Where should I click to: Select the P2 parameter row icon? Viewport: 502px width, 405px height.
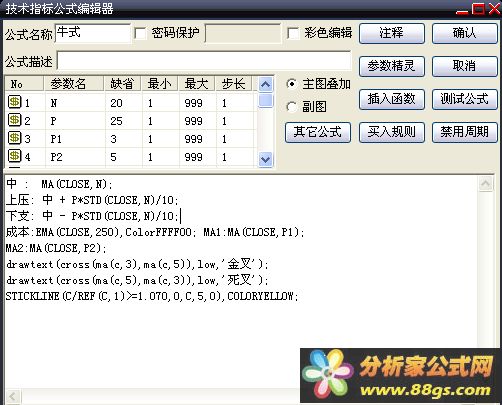coord(14,156)
